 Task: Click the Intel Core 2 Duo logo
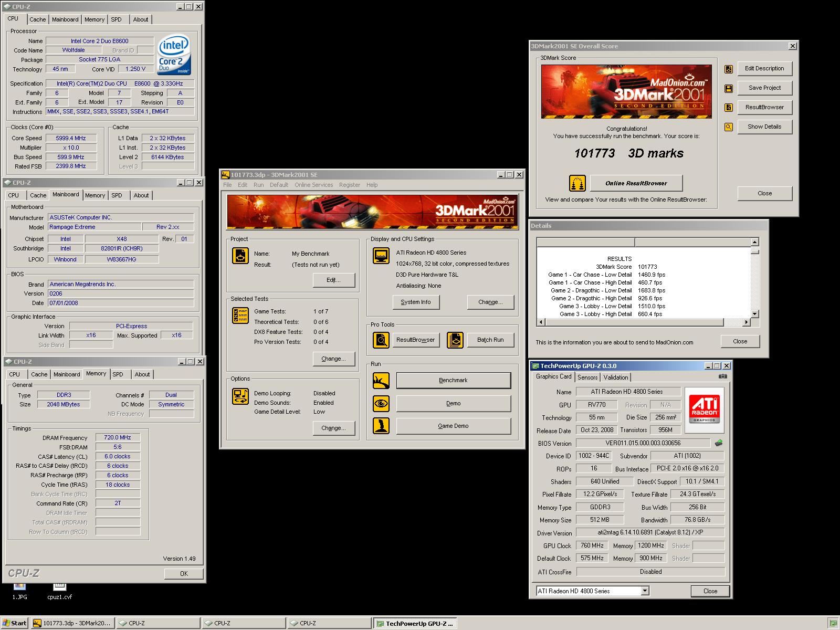[x=174, y=56]
